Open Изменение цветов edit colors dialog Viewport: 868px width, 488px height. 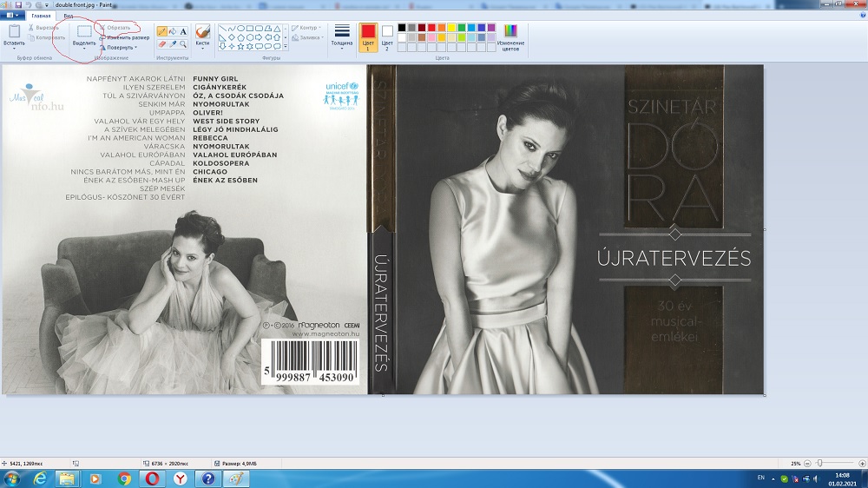click(510, 37)
